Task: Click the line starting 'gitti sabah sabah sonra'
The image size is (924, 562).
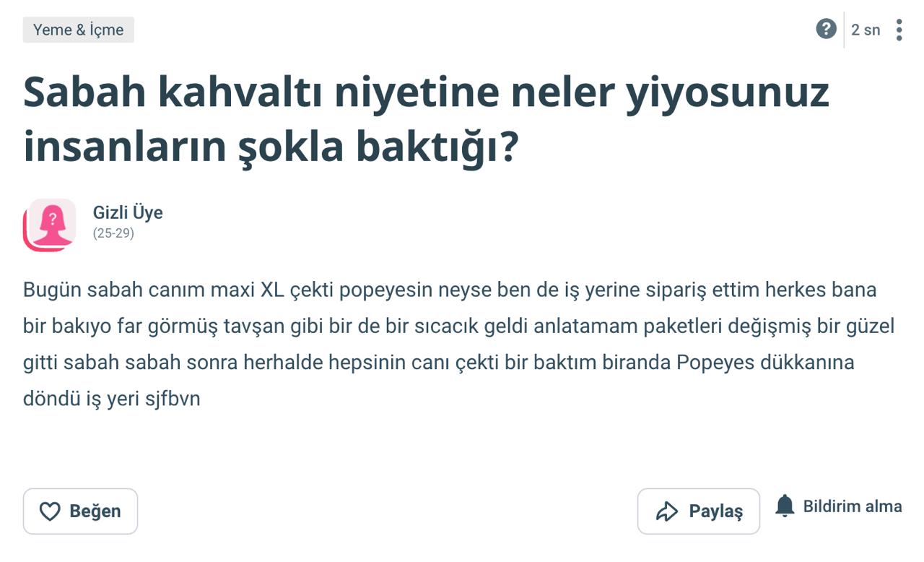Action: pos(438,363)
